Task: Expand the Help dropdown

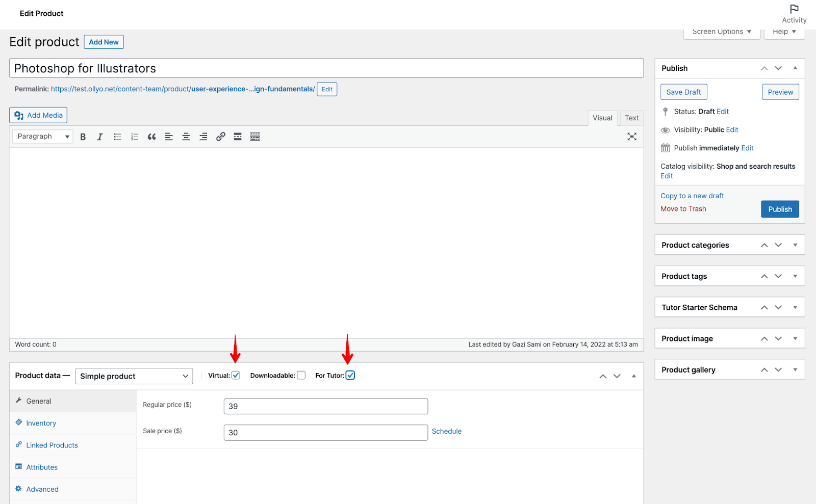Action: click(784, 32)
